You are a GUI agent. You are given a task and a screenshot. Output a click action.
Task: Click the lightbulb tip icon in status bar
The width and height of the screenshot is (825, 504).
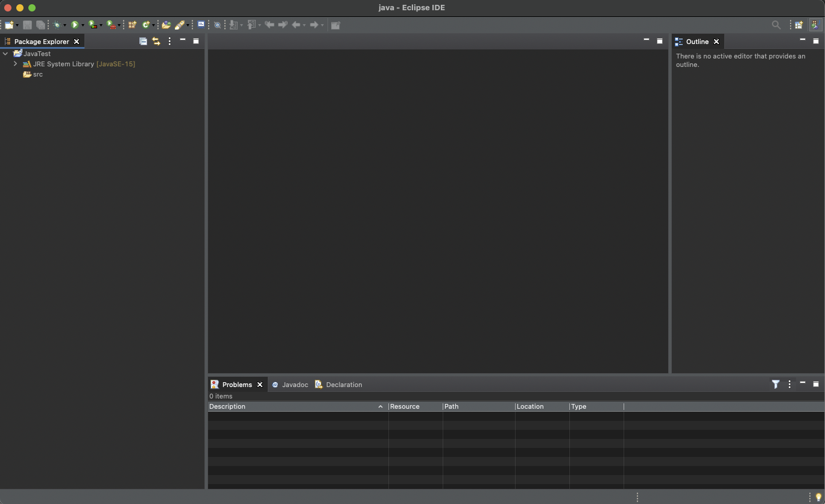[x=818, y=497]
